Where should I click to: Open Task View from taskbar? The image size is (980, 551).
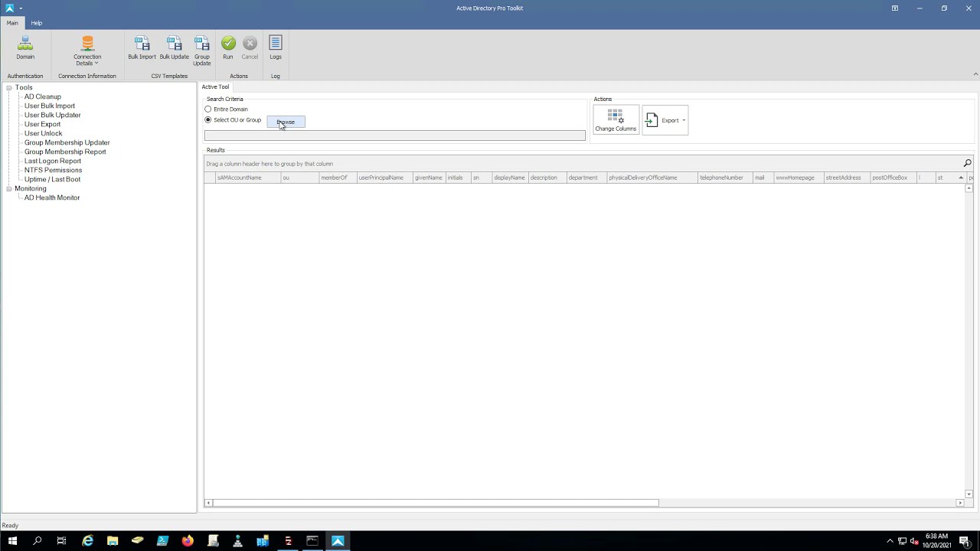(61, 541)
